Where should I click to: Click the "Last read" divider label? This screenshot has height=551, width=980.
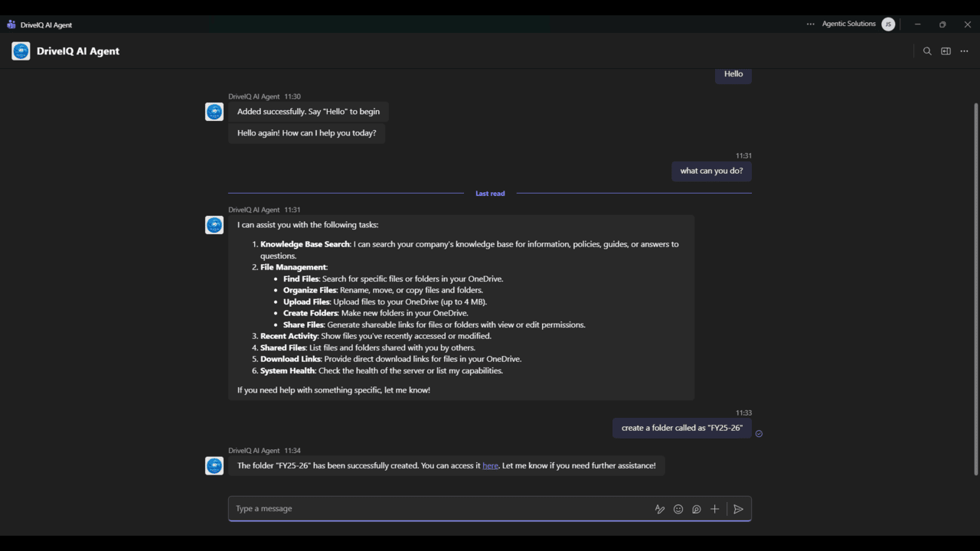click(x=490, y=194)
